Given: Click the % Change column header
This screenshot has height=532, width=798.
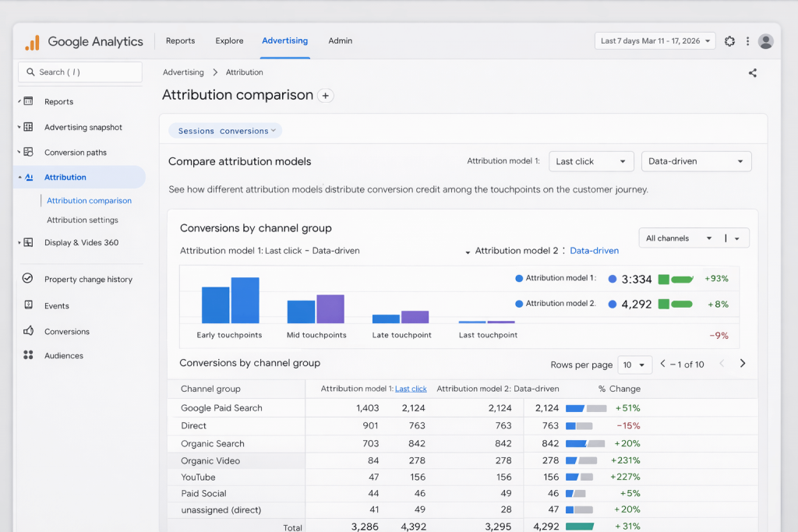Looking at the screenshot, I should 619,389.
